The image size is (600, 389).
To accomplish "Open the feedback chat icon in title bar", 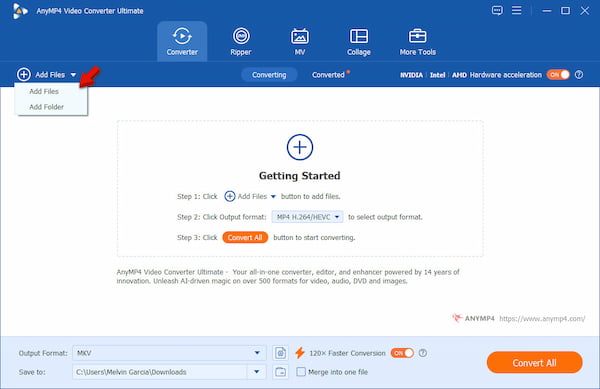I will coord(497,10).
